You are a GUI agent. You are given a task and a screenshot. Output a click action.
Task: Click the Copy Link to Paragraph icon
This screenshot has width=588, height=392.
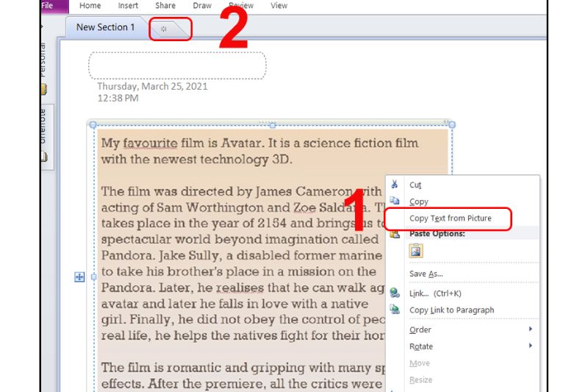point(395,310)
